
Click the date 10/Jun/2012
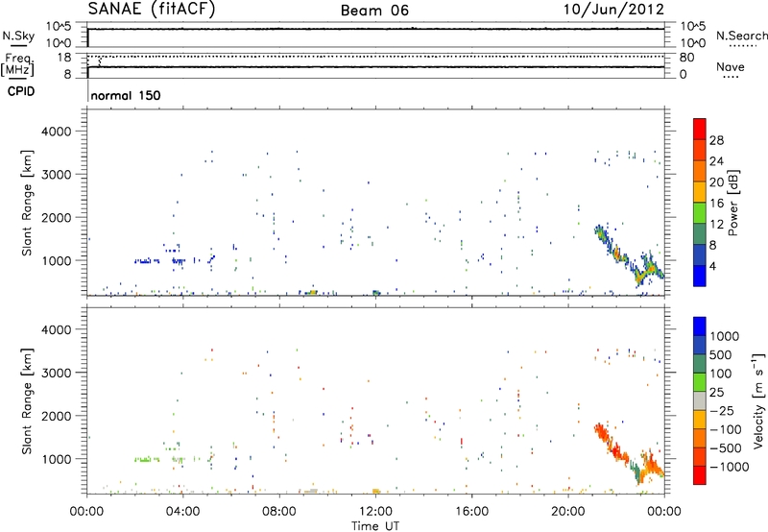(613, 10)
